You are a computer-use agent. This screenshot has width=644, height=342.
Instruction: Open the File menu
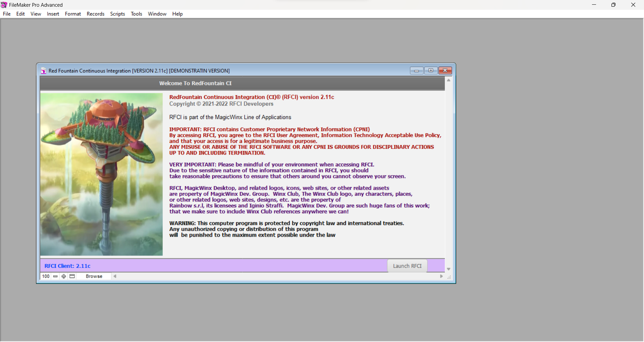(7, 14)
